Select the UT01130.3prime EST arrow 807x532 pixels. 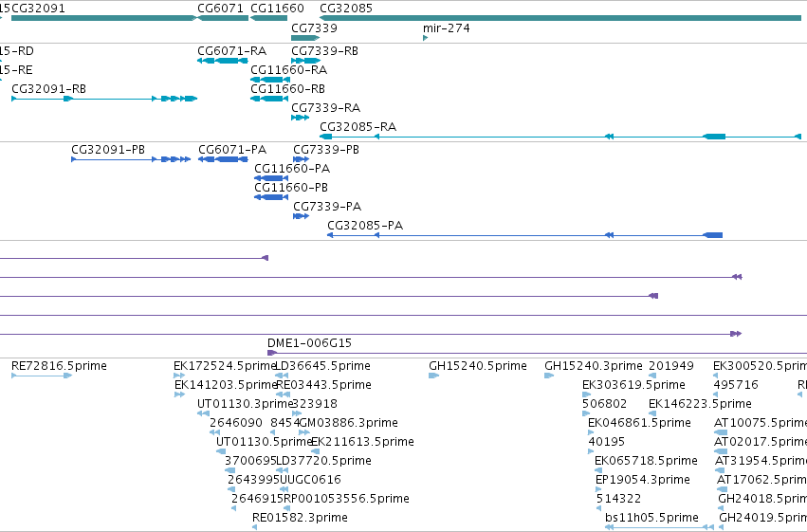point(203,413)
